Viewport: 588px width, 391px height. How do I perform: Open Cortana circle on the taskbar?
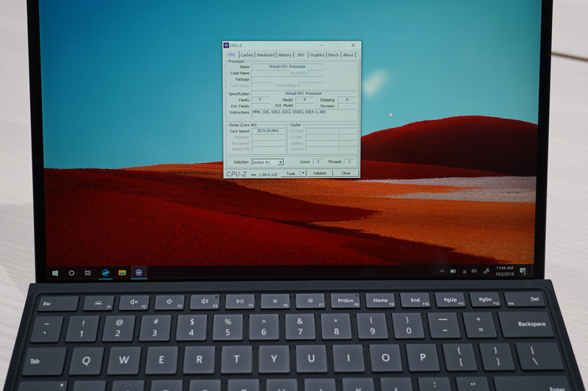point(71,273)
